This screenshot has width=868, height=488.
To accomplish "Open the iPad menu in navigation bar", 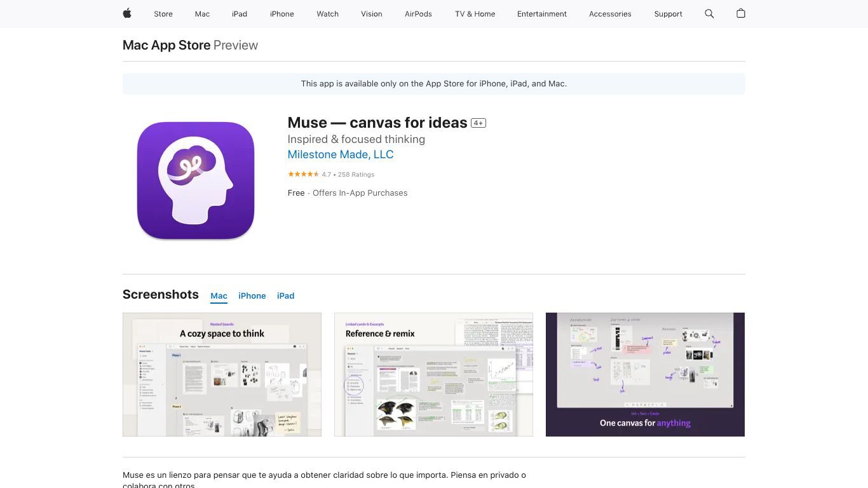I will click(x=240, y=14).
